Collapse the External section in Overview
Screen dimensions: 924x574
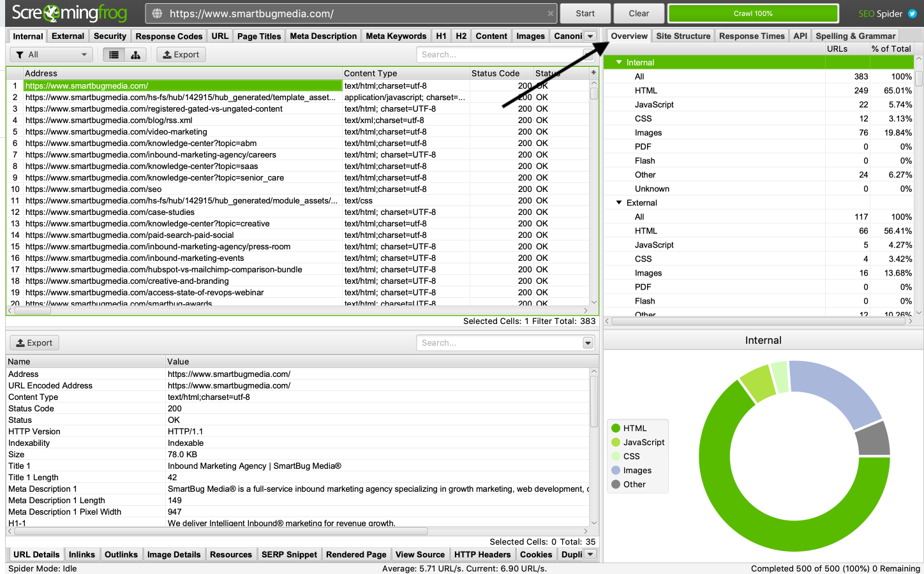point(618,202)
